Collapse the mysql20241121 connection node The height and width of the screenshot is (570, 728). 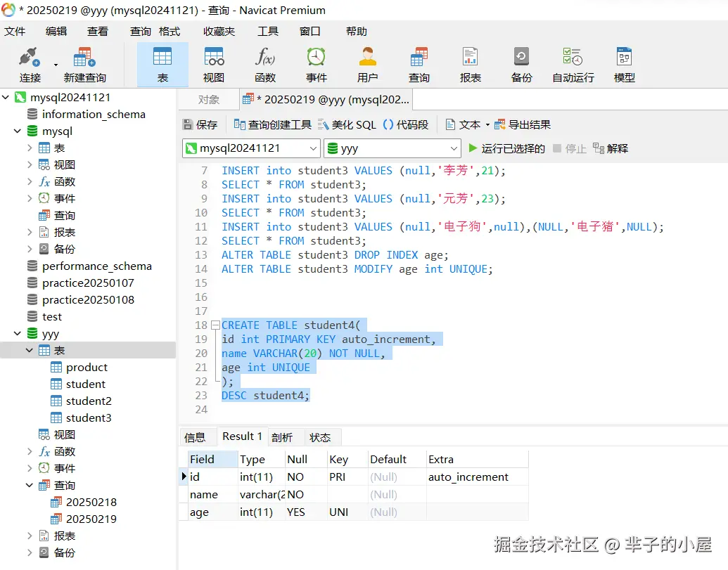(6, 98)
